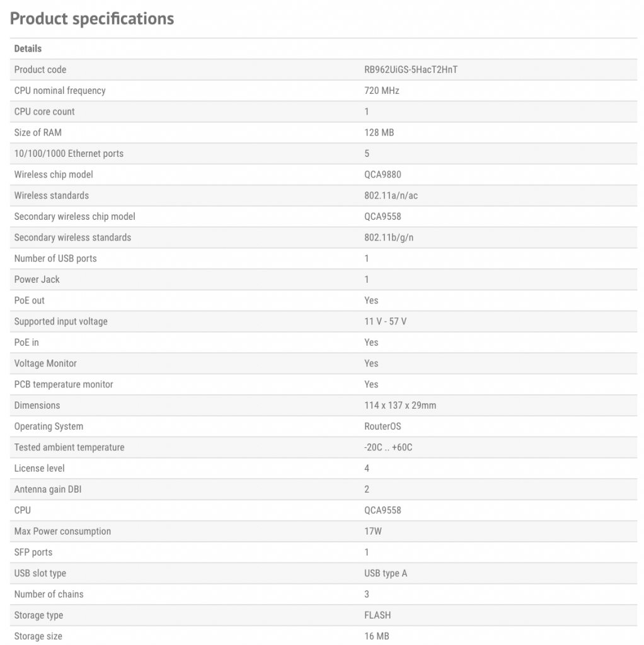Select the Details table header
The height and width of the screenshot is (645, 644).
(x=28, y=49)
